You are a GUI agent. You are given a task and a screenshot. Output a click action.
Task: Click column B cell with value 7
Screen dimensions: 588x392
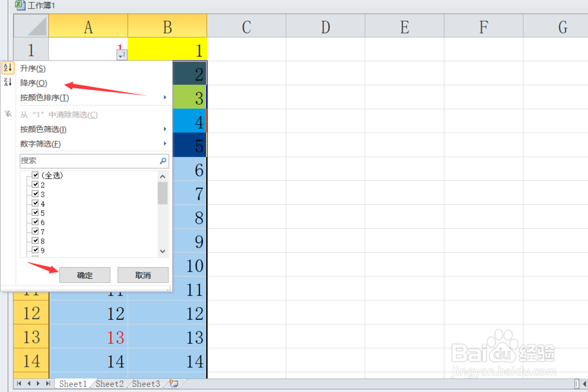189,193
